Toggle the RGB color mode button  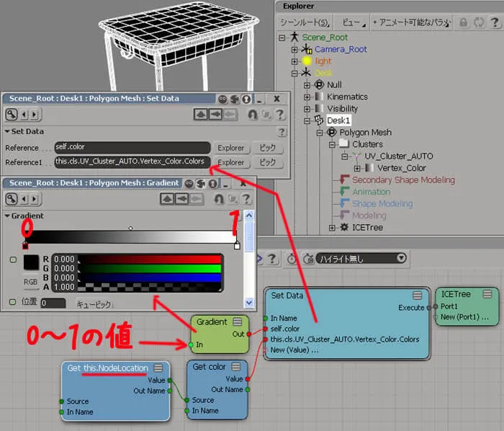[30, 282]
